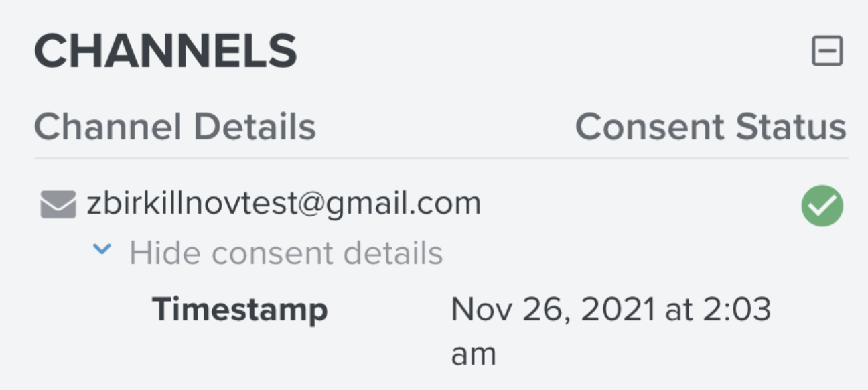The height and width of the screenshot is (390, 868).
Task: Hide consent details for the email
Action: tap(286, 253)
